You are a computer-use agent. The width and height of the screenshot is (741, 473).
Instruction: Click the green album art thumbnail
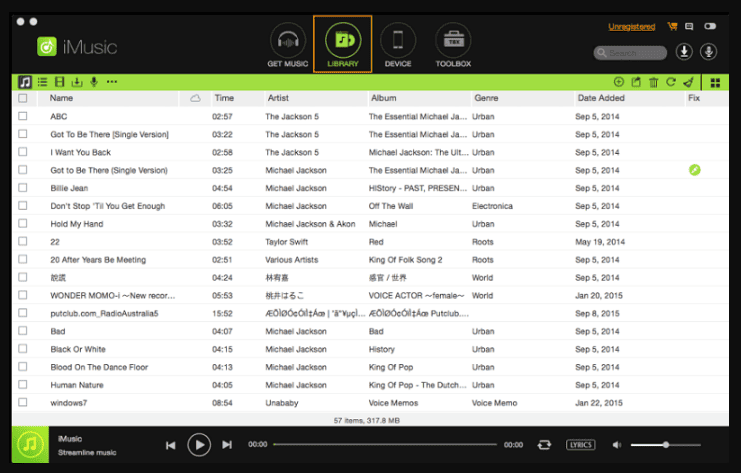coord(30,445)
